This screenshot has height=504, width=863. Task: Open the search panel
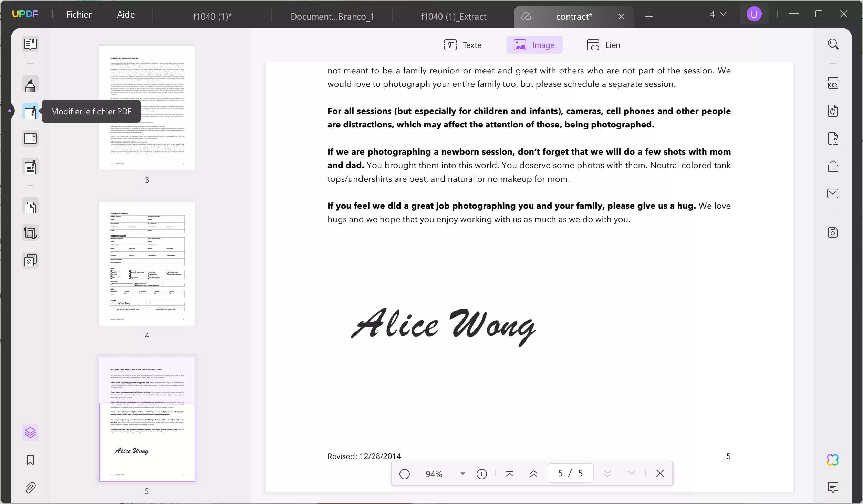[x=833, y=44]
